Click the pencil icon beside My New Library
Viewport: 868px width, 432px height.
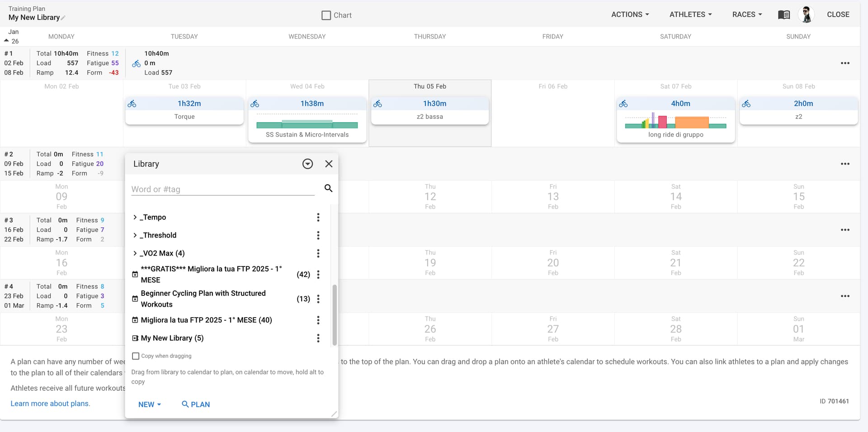click(63, 18)
